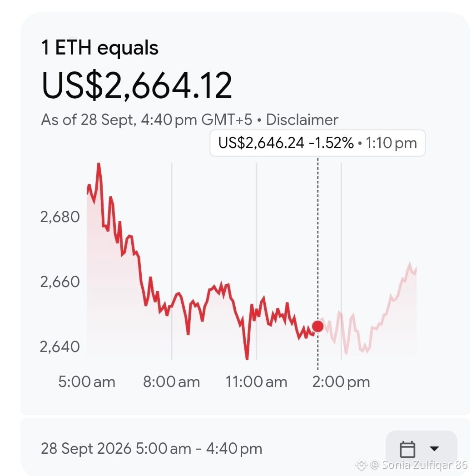Screen dimensions: 471x476
Task: Click the chart peak near 5:00 am
Action: pyautogui.click(x=99, y=165)
